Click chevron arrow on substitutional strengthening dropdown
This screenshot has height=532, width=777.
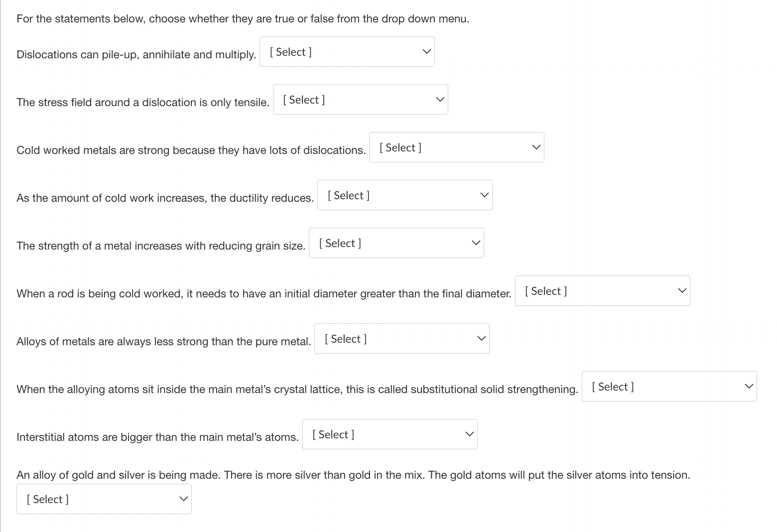tap(749, 386)
